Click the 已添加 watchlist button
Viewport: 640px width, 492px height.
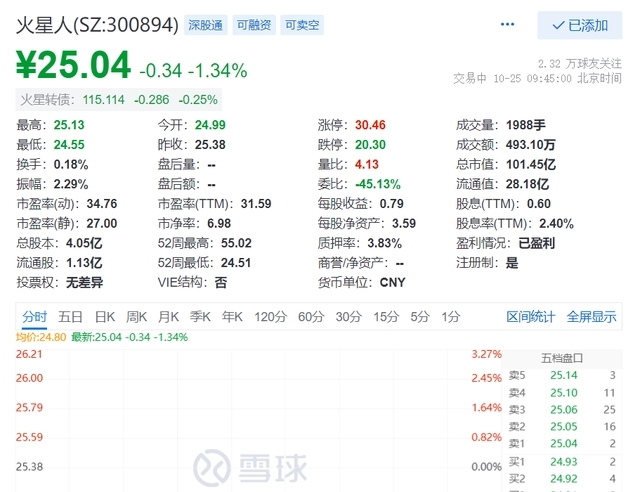coord(580,25)
